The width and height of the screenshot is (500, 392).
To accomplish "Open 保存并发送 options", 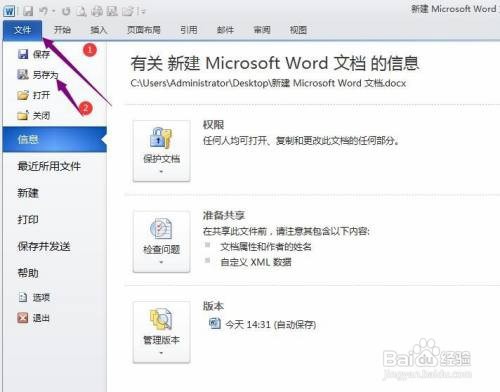I will tap(44, 246).
